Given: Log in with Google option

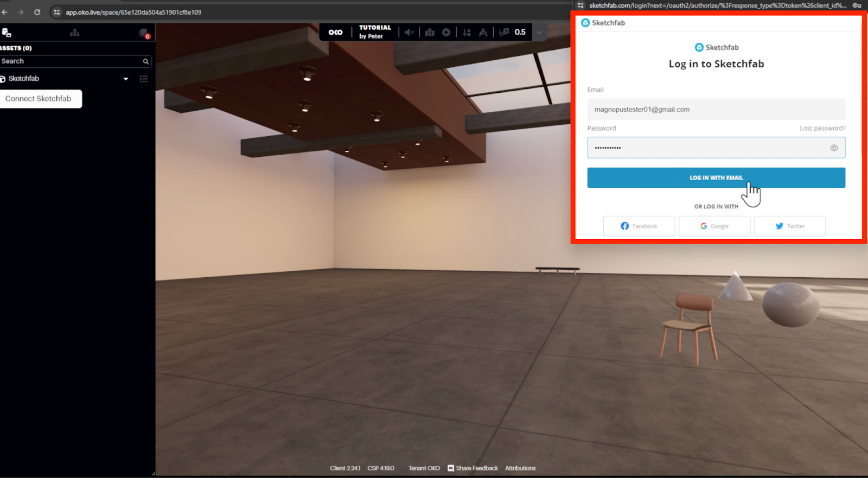Looking at the screenshot, I should 714,226.
